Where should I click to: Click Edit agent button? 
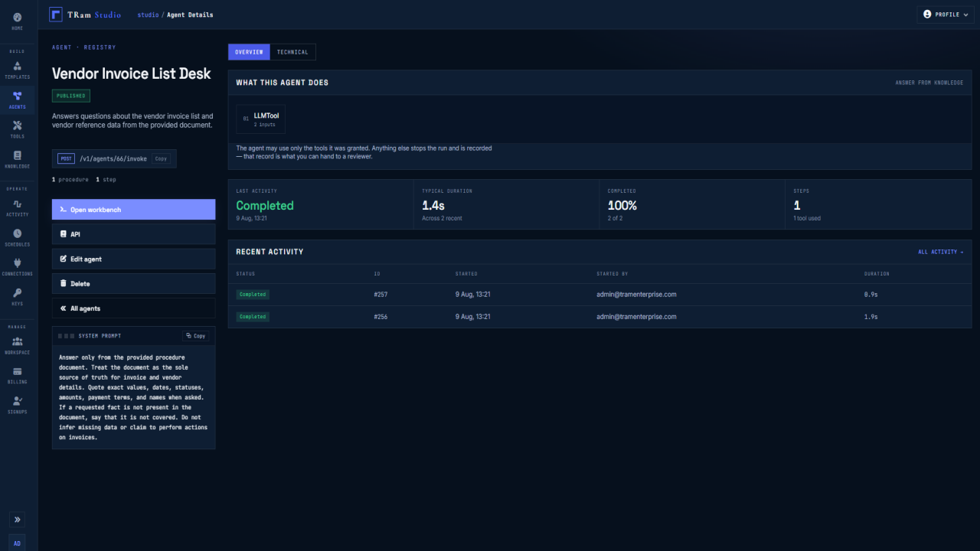(x=133, y=259)
